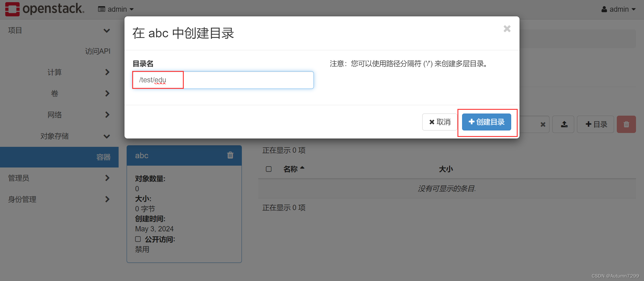Collapse the 对象存储 sidebar section
Screen dimensions: 644x281
coord(59,136)
